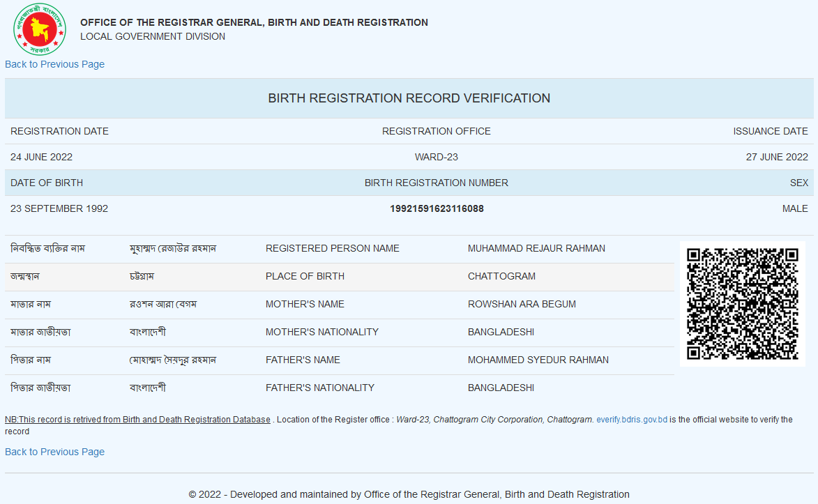Click the 2022 copyright footer text
The height and width of the screenshot is (504, 818).
pyautogui.click(x=409, y=494)
